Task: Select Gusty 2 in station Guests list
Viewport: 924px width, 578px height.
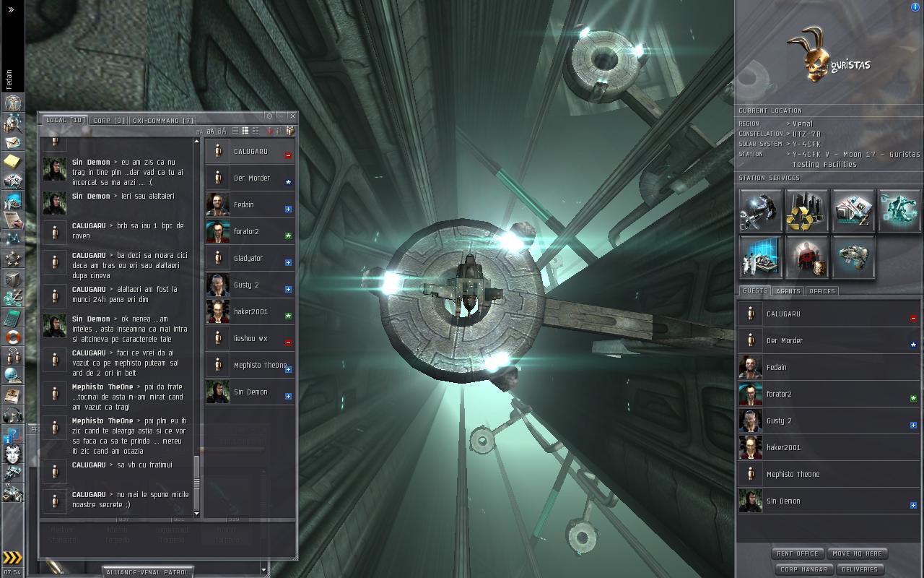Action: 829,421
